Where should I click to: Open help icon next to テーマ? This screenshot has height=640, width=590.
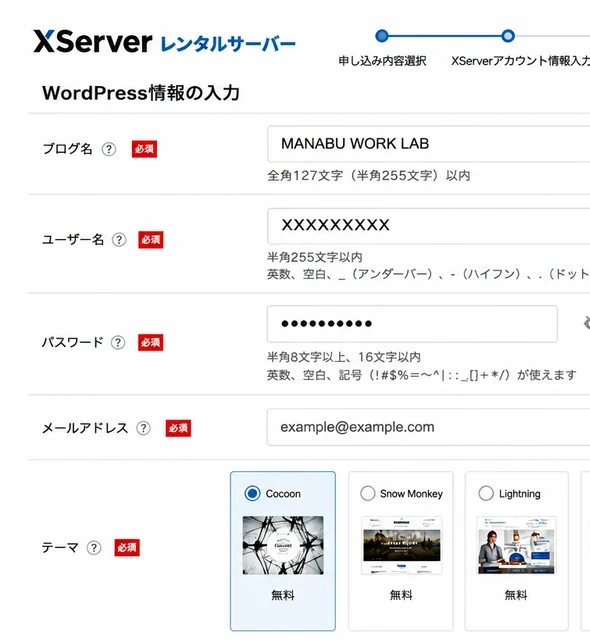click(x=94, y=548)
